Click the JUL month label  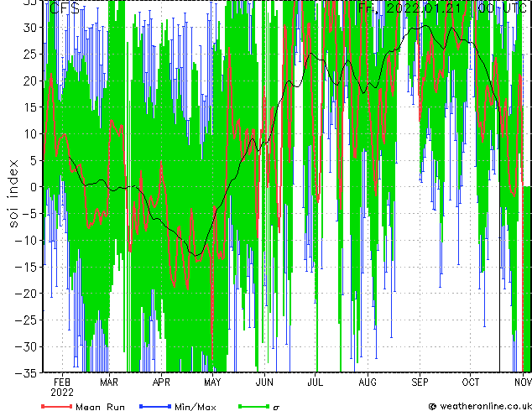[x=315, y=382]
